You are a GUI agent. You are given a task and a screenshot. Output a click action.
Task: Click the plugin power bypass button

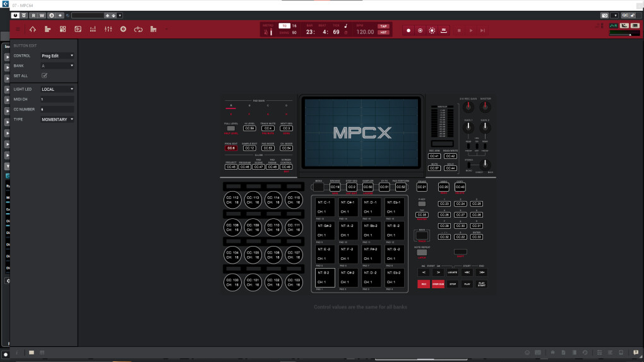[x=15, y=16]
